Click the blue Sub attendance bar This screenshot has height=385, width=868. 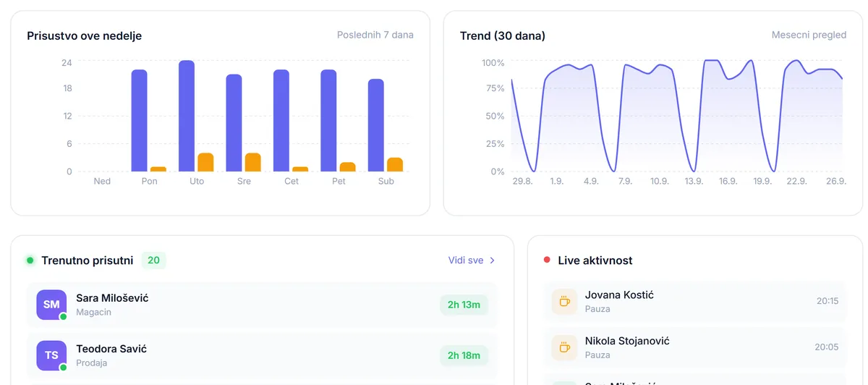375,125
